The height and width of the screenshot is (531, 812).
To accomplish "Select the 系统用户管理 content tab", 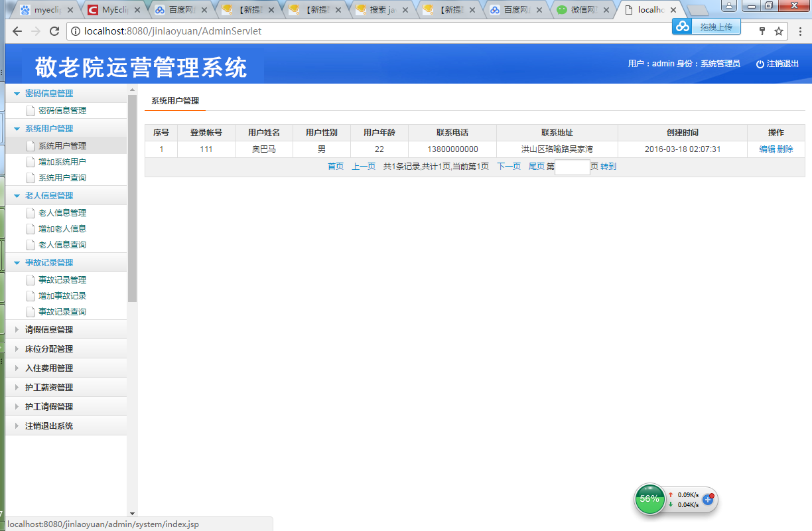I will (x=175, y=101).
